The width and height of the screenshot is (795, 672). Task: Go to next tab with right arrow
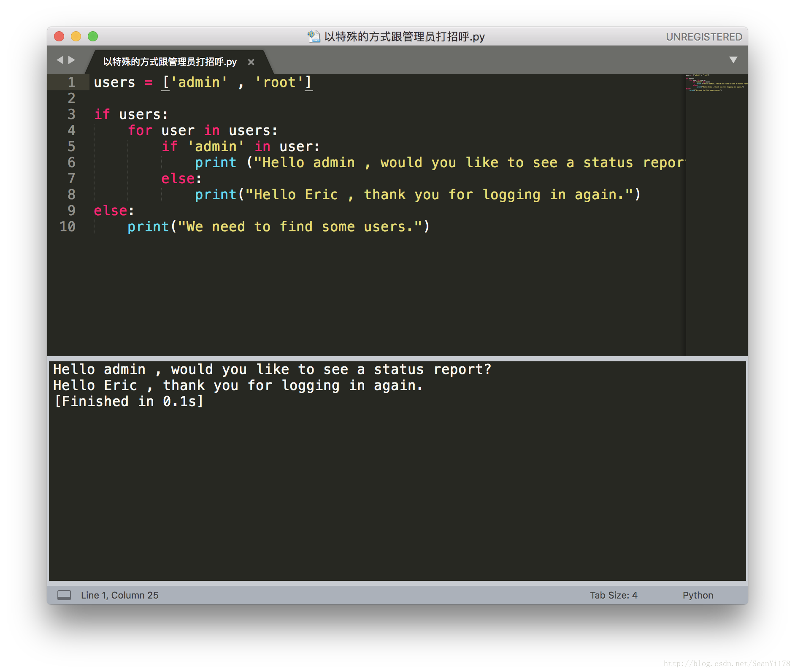pyautogui.click(x=72, y=60)
